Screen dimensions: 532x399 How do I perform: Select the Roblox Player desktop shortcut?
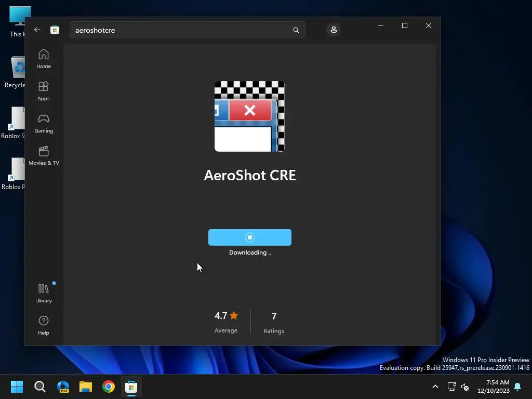point(13,174)
